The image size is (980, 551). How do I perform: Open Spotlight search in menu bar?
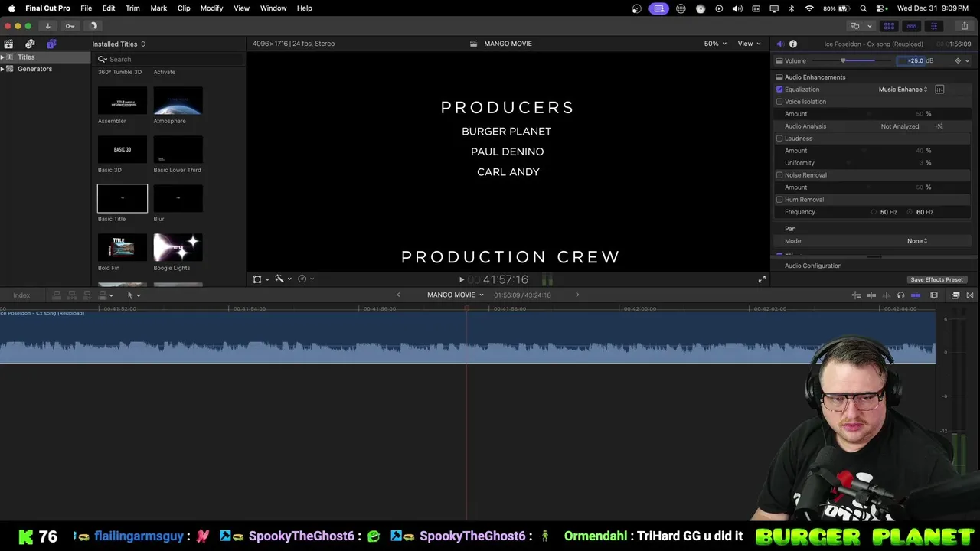click(864, 8)
